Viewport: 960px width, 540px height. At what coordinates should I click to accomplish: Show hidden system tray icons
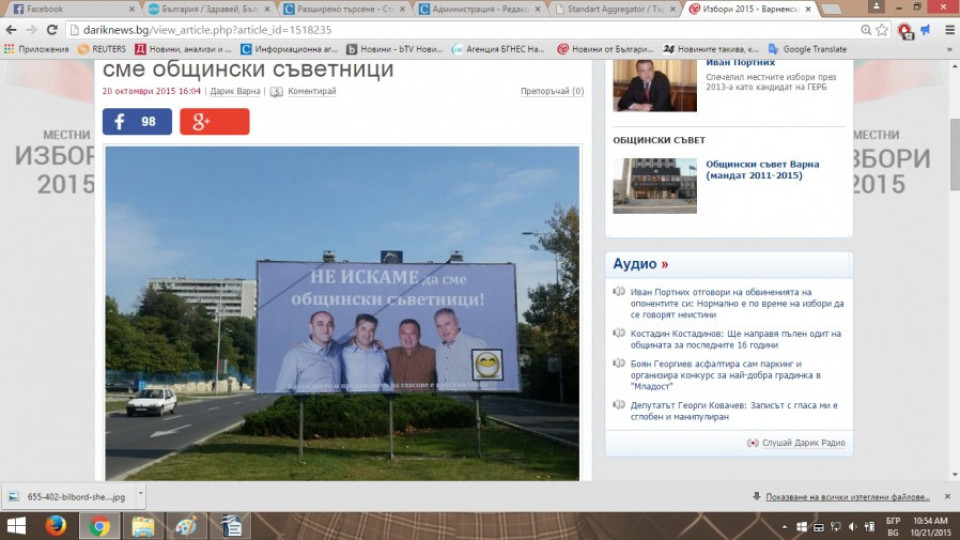tap(784, 527)
